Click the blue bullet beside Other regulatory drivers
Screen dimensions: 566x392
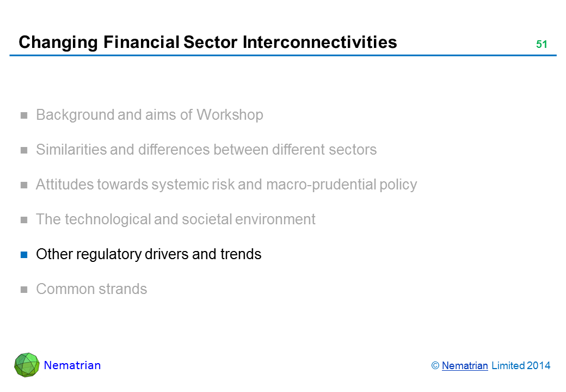click(x=24, y=255)
